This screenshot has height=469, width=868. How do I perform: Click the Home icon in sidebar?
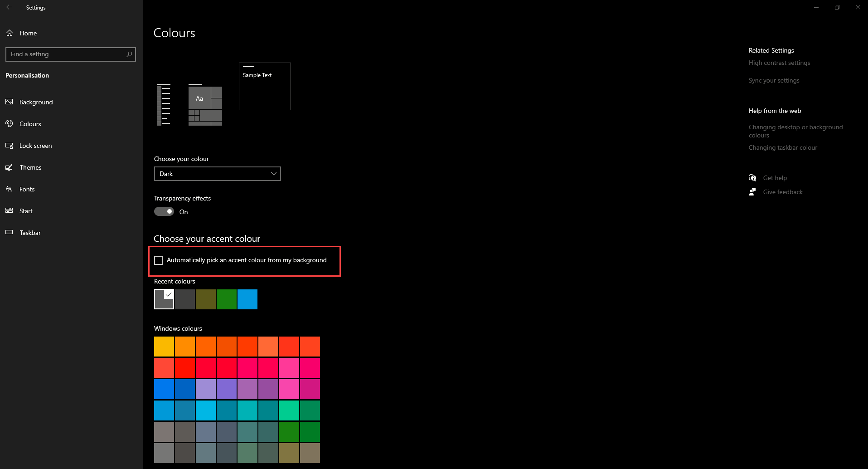click(10, 33)
